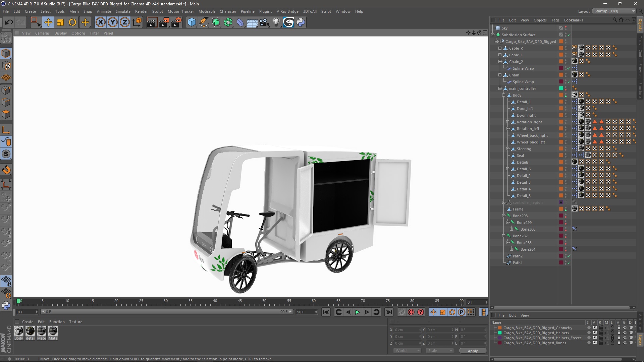644x362 pixels.
Task: Open the Objects manager Tags menu
Action: [x=555, y=20]
